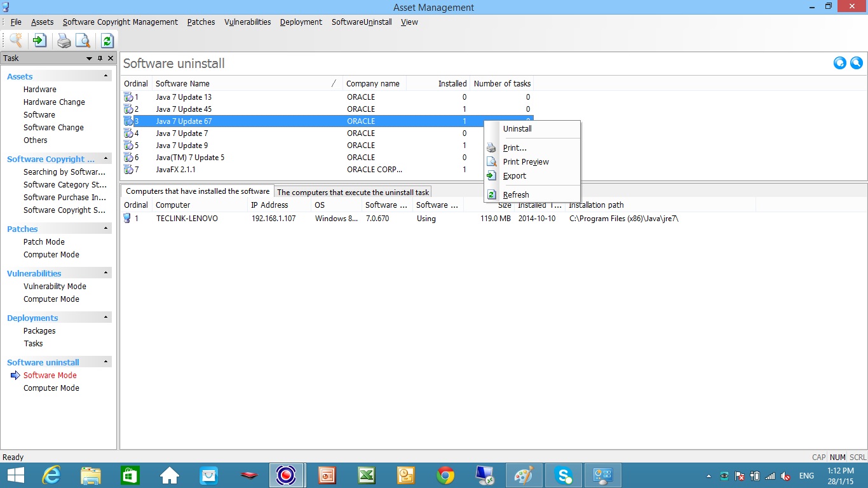The width and height of the screenshot is (868, 488).
Task: Click the Refresh toolbar icon
Action: click(x=107, y=41)
